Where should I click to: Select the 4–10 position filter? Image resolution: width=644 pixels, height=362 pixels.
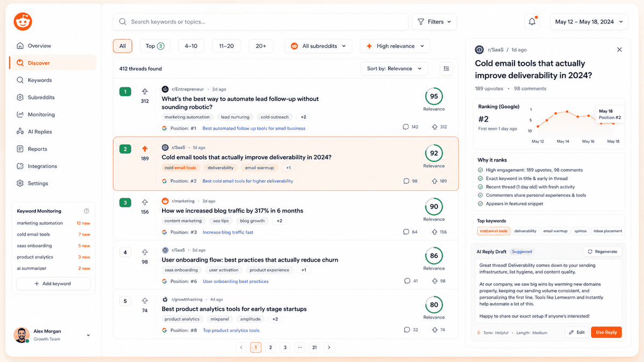191,46
